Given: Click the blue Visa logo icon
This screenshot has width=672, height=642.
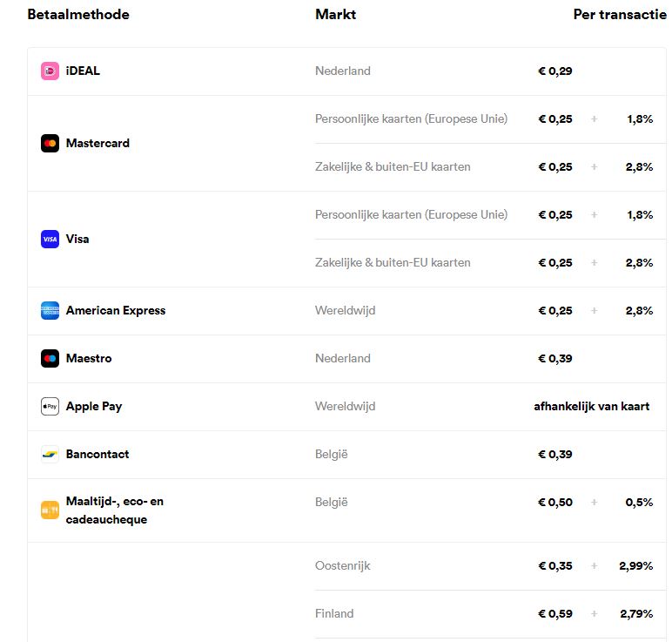Looking at the screenshot, I should tap(50, 240).
